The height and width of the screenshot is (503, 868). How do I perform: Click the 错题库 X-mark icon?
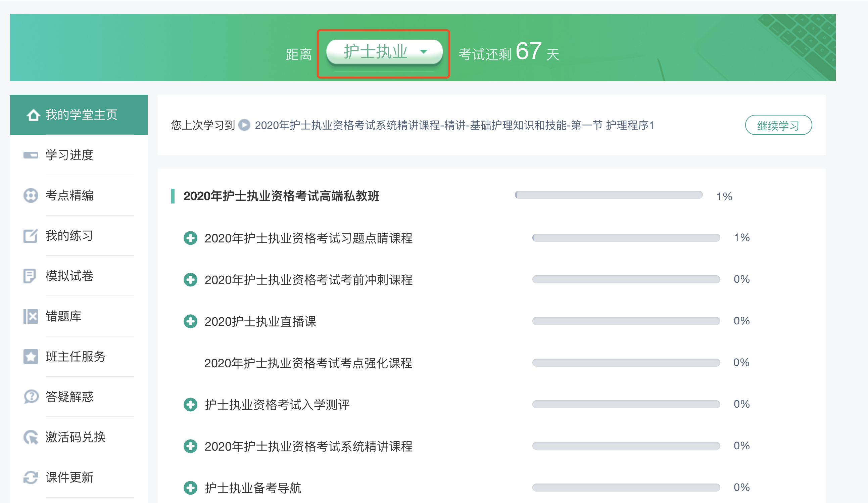point(31,316)
